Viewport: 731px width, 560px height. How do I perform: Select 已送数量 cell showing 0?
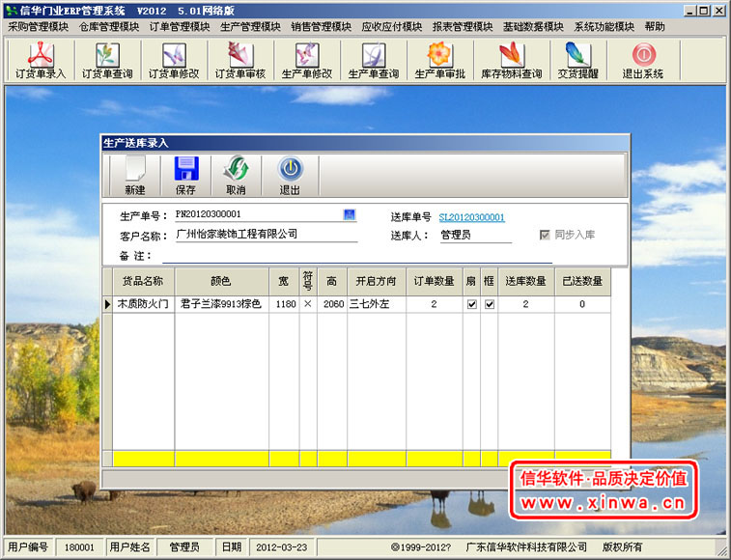[582, 304]
